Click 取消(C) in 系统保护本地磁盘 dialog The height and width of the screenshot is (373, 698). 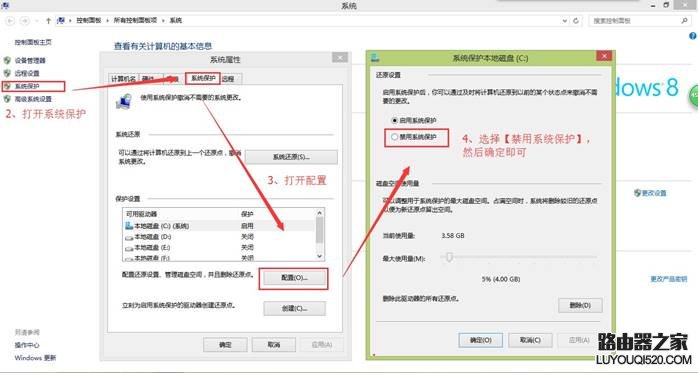coord(530,340)
